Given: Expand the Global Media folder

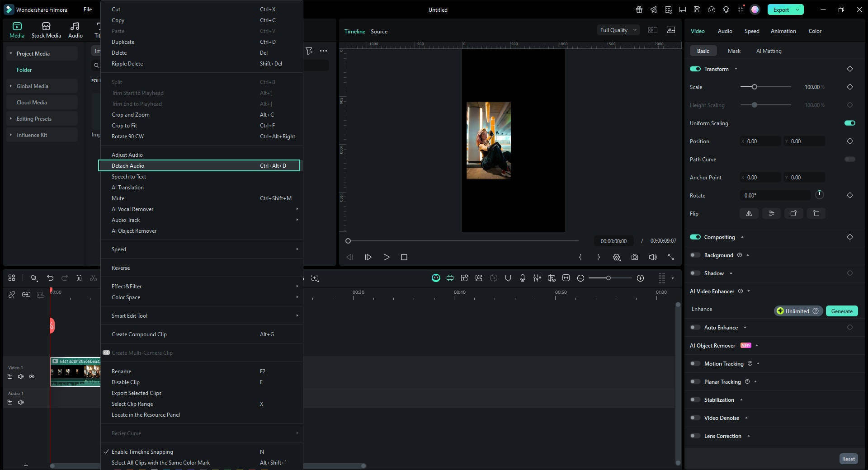Looking at the screenshot, I should pyautogui.click(x=10, y=86).
